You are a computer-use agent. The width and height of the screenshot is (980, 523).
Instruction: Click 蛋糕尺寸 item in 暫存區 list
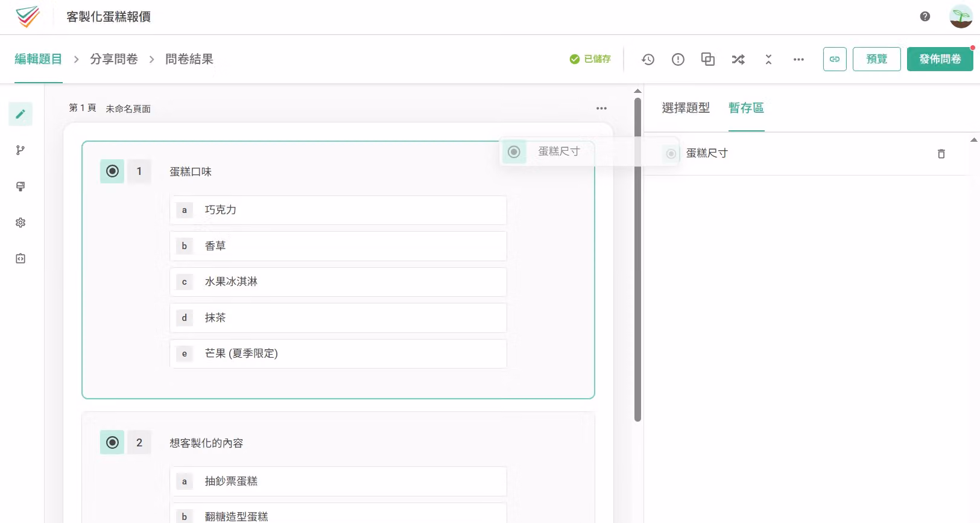coord(806,154)
